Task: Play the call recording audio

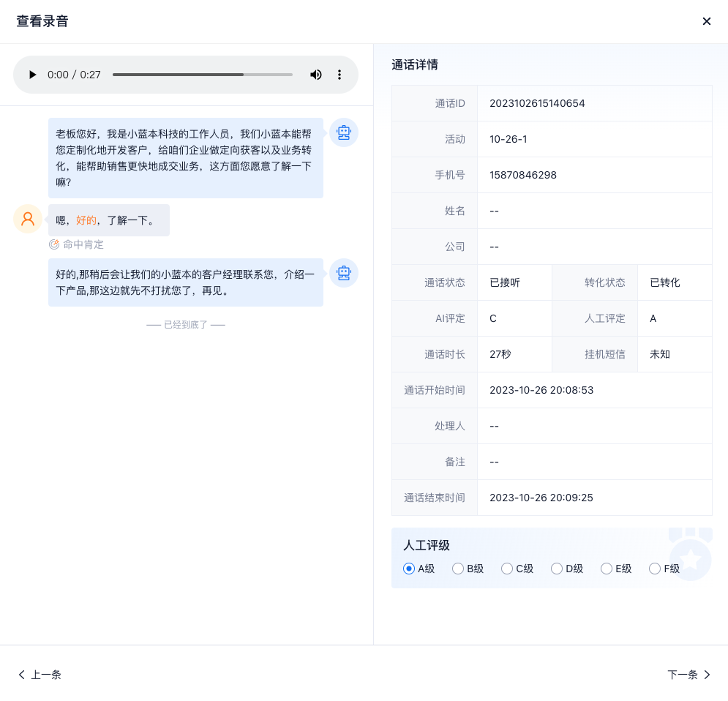Action: pyautogui.click(x=32, y=75)
